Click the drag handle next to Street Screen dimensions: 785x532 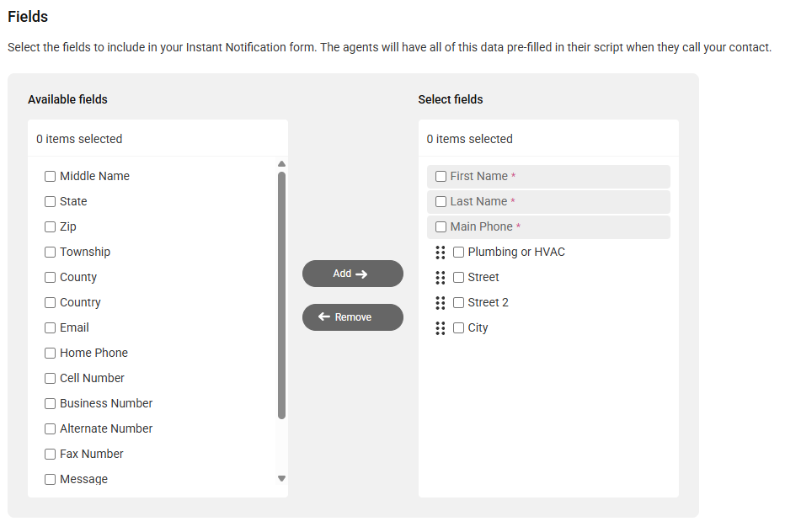(x=440, y=277)
